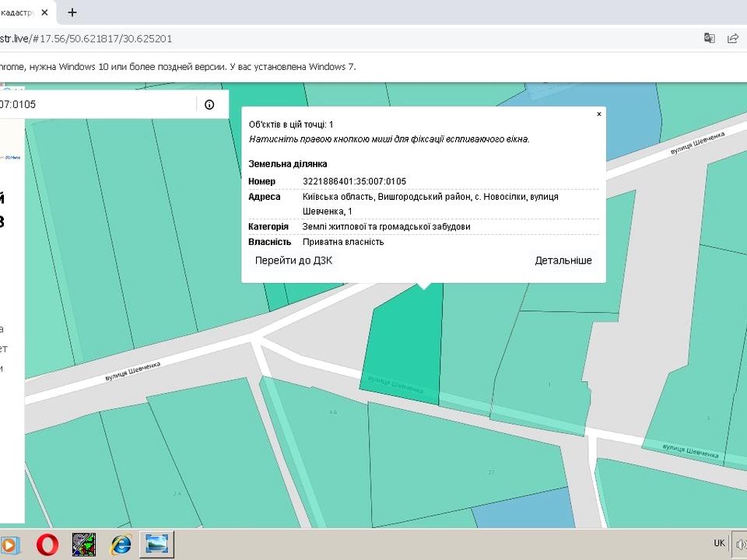This screenshot has width=747, height=560.
Task: Open the media player taskbar icon
Action: [x=9, y=544]
